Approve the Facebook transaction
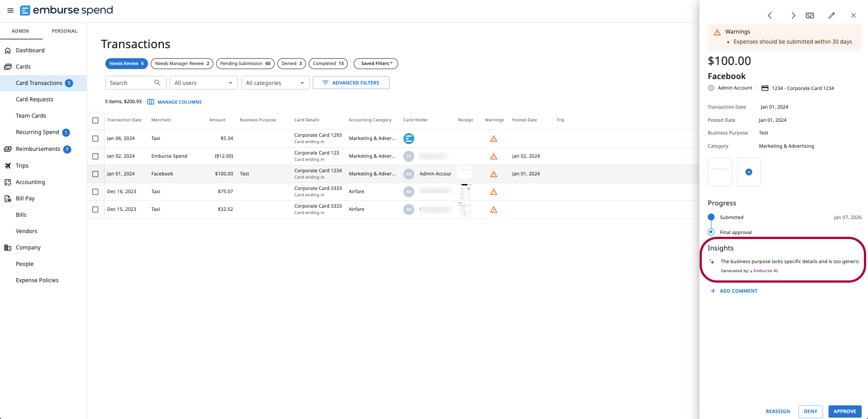Screen dimensions: 868x419 pyautogui.click(x=844, y=411)
